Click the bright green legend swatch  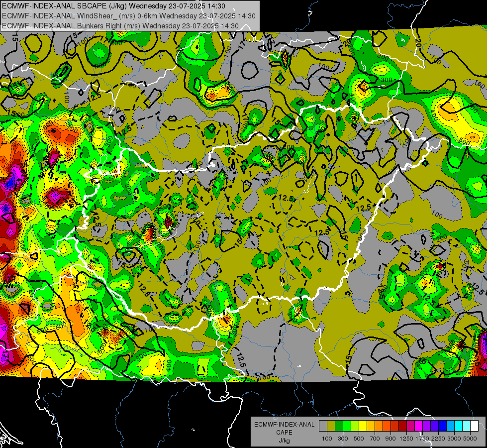click(347, 426)
